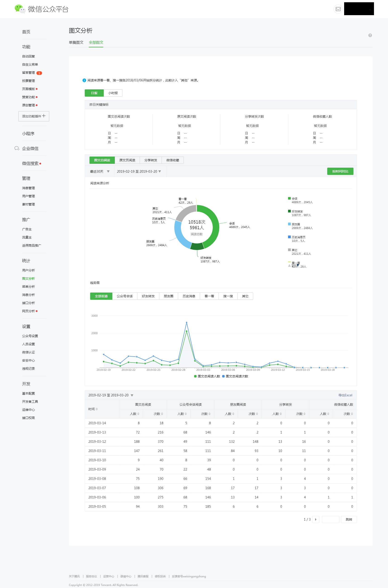Sort table by 时间 column arrows
The width and height of the screenshot is (388, 588).
click(97, 409)
